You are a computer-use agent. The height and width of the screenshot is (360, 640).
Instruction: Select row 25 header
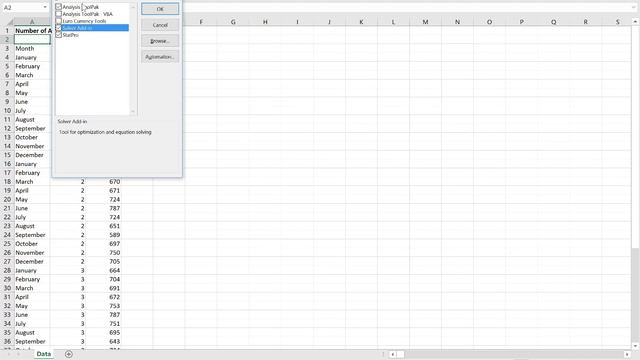pyautogui.click(x=7, y=244)
